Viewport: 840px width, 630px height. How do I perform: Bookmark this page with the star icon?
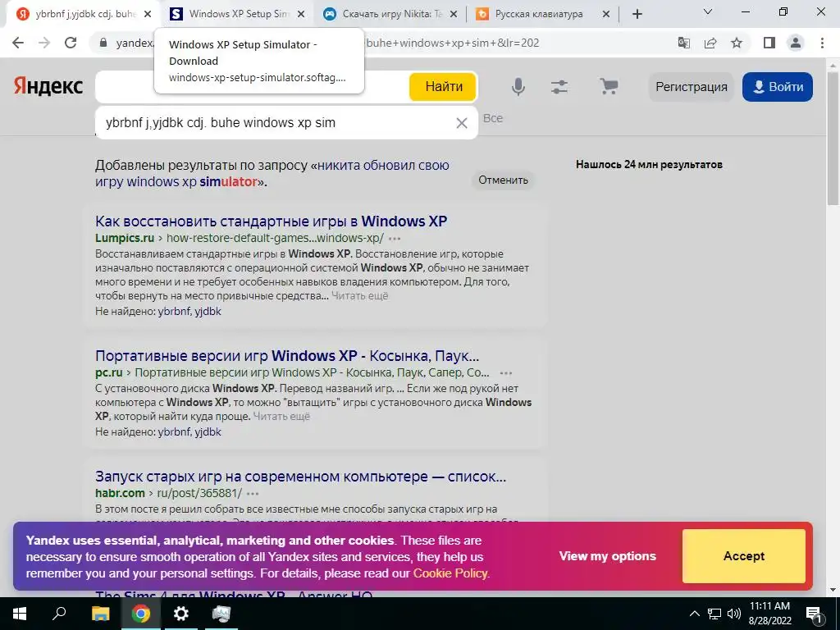[737, 43]
